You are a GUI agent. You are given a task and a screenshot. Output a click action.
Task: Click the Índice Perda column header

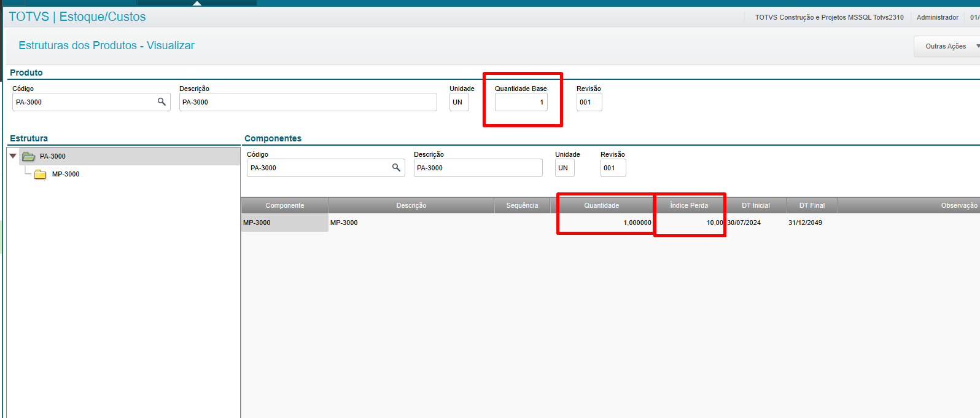pyautogui.click(x=689, y=205)
